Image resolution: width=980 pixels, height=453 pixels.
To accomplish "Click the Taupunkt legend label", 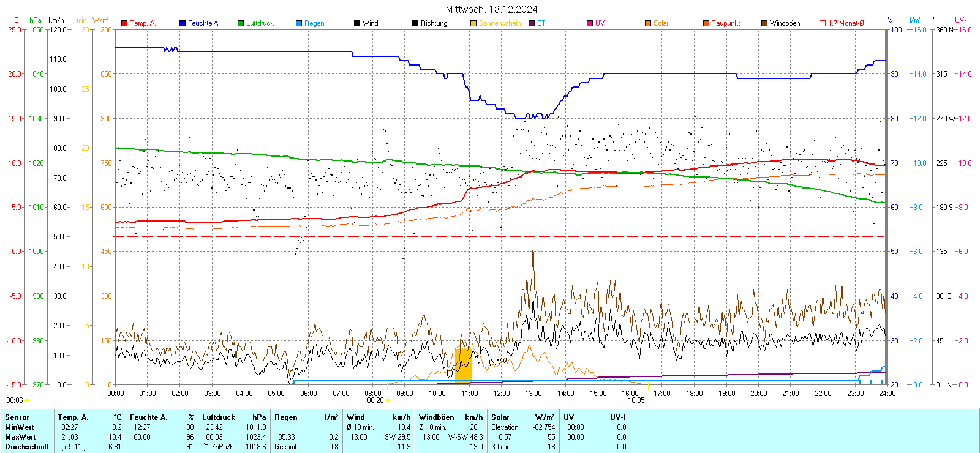I will 726,23.
